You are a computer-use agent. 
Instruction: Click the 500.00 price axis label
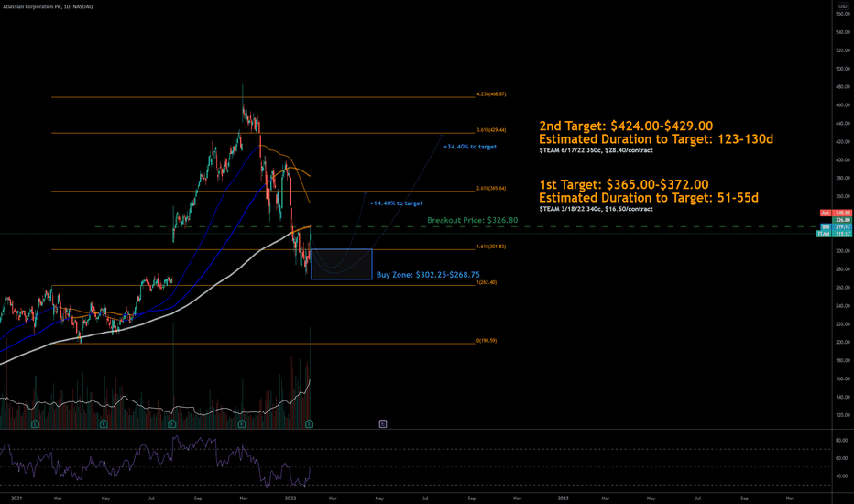843,69
